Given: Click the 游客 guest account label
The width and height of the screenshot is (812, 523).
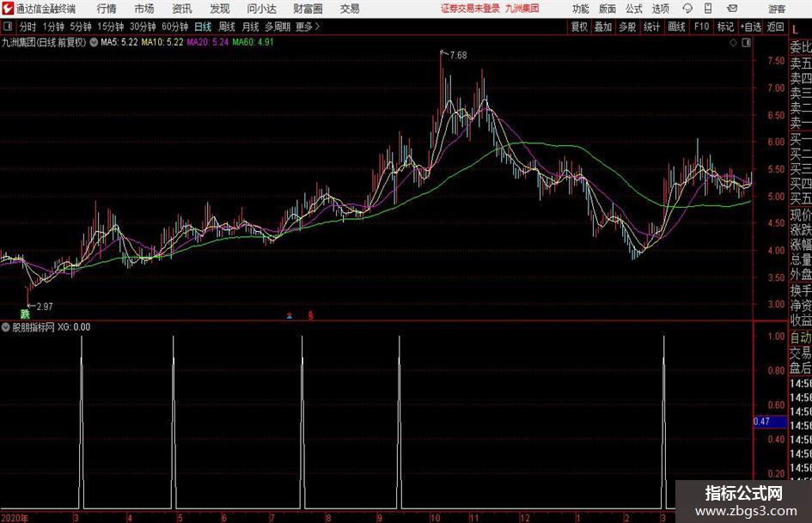Looking at the screenshot, I should point(777,9).
